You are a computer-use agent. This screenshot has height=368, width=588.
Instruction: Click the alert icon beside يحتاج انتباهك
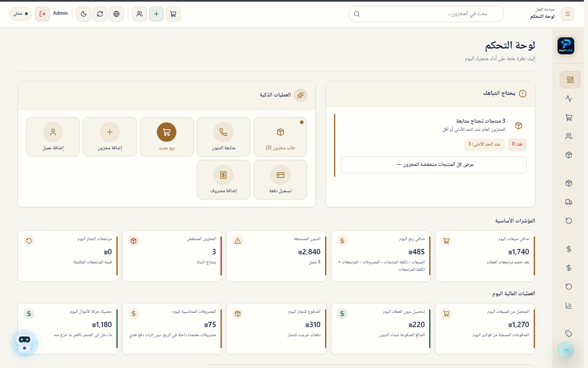pos(523,94)
